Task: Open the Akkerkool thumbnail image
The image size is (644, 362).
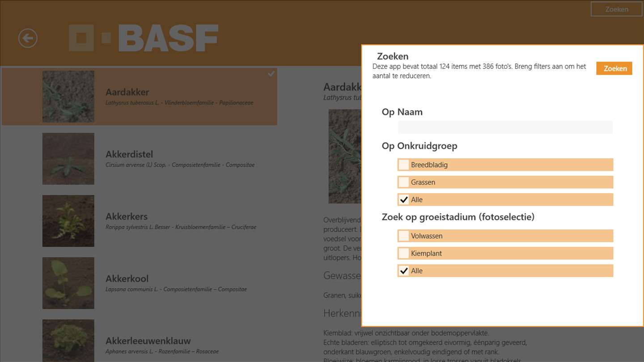Action: pos(68,283)
